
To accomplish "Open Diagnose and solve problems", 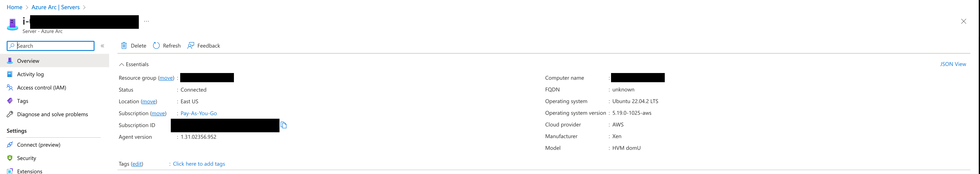I will 52,114.
